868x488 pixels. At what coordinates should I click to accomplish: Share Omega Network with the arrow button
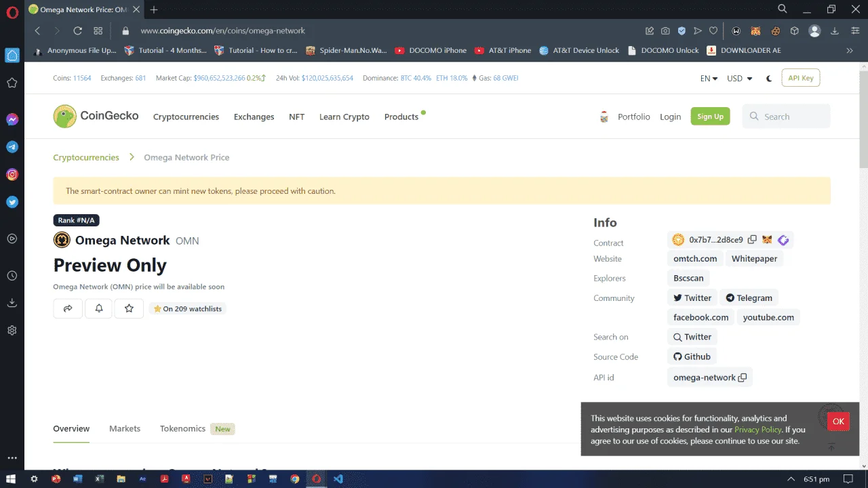pyautogui.click(x=68, y=308)
